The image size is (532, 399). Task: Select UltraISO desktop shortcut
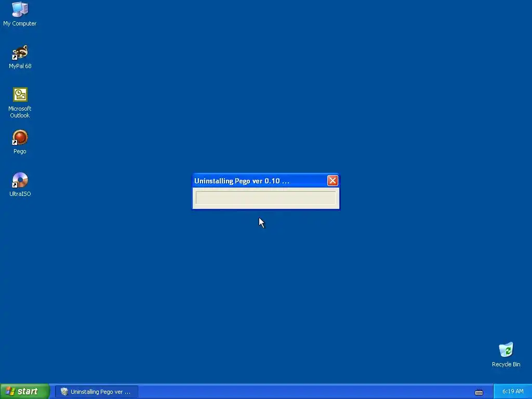coord(20,184)
